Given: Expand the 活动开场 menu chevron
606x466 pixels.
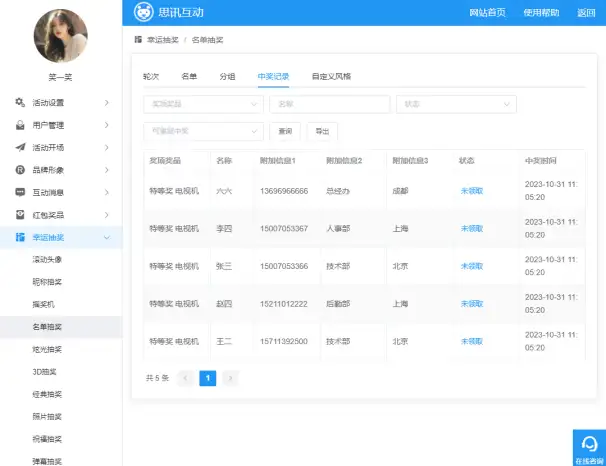Looking at the screenshot, I should coord(107,147).
